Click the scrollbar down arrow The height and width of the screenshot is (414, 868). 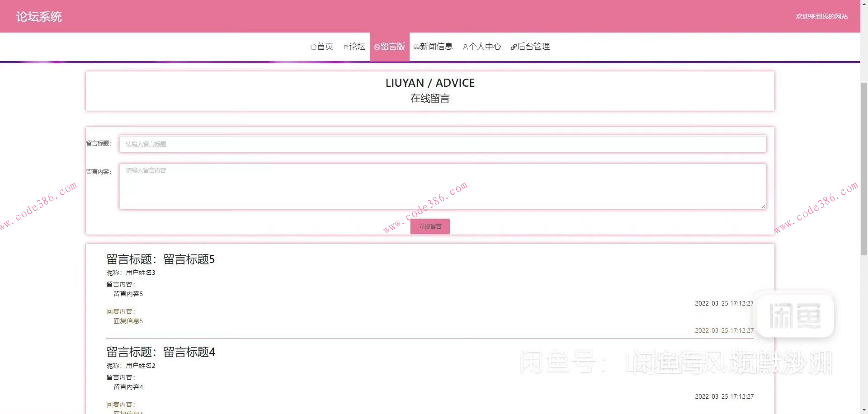(x=864, y=410)
